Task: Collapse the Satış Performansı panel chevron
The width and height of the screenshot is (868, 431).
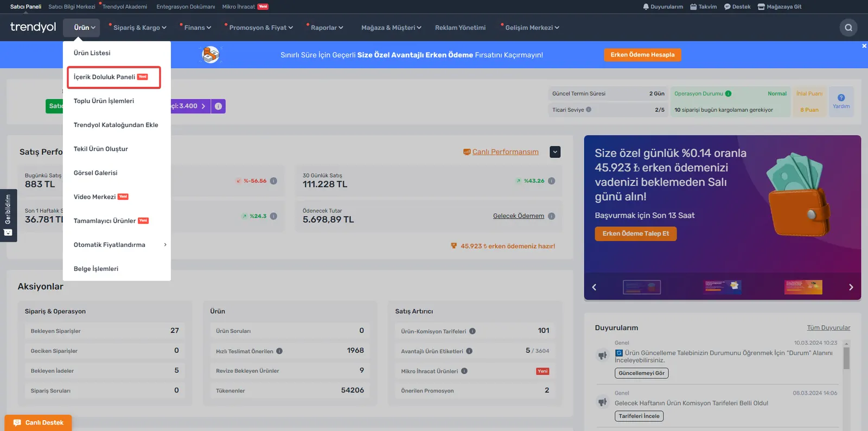Action: pyautogui.click(x=555, y=152)
